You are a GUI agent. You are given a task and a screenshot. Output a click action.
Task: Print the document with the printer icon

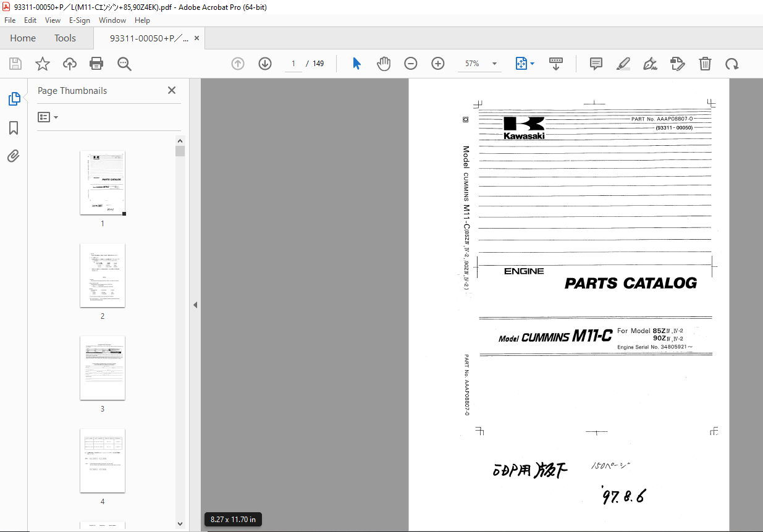pyautogui.click(x=96, y=64)
